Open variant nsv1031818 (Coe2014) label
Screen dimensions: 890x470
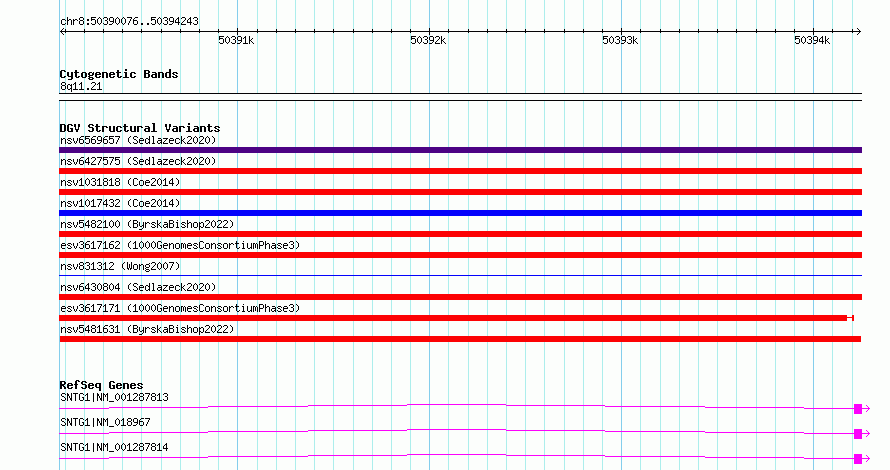point(120,182)
